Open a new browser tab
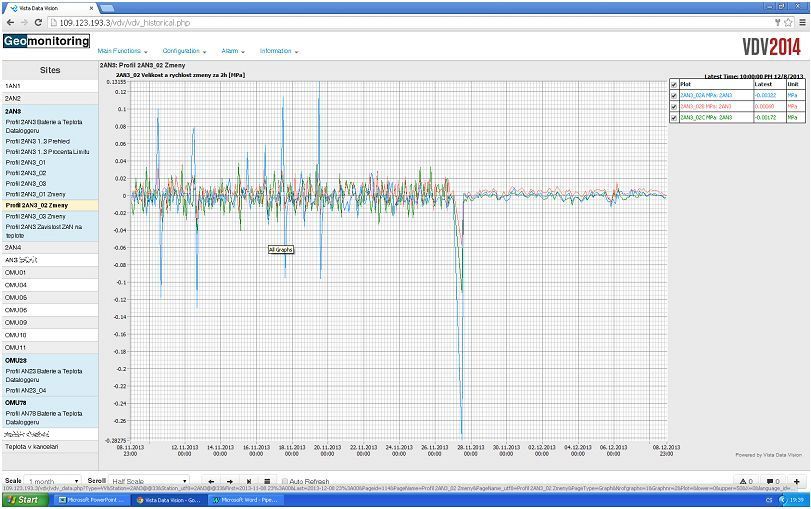 click(x=107, y=8)
